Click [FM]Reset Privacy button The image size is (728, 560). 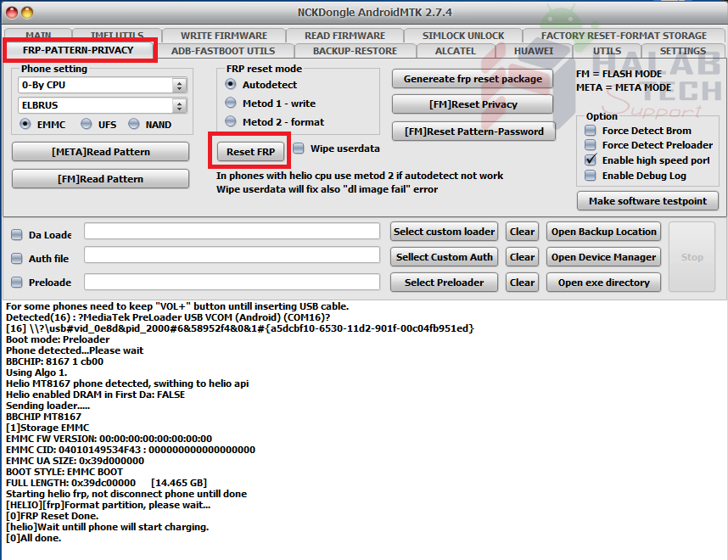pos(473,104)
